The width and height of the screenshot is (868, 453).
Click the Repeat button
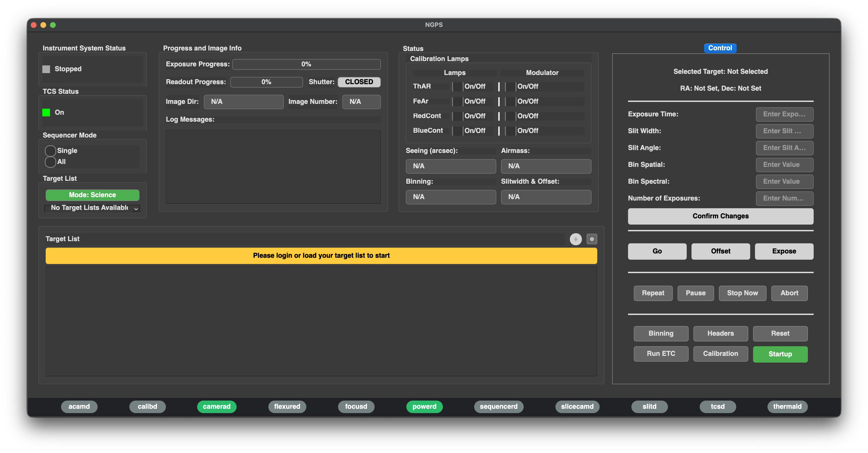(x=653, y=293)
